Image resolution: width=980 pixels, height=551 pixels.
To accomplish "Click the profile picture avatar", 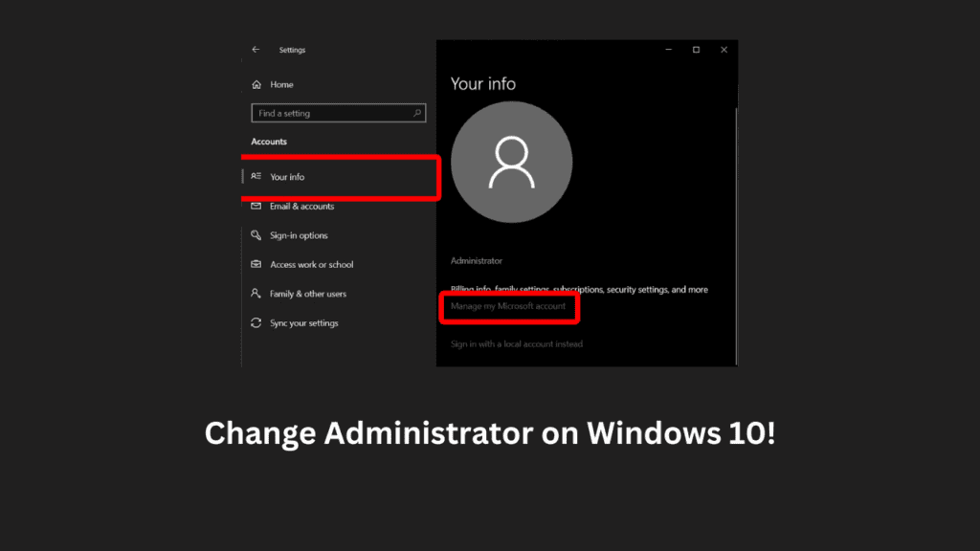I will coord(511,163).
